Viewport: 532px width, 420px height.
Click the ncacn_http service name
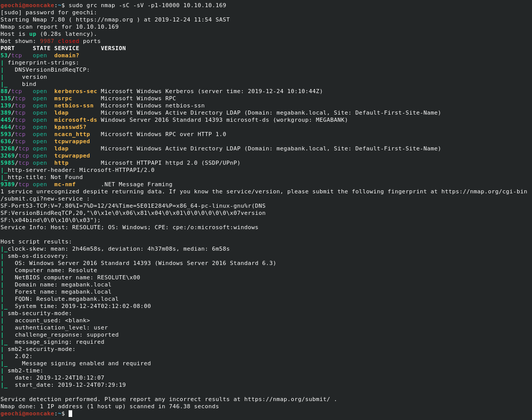(72, 134)
